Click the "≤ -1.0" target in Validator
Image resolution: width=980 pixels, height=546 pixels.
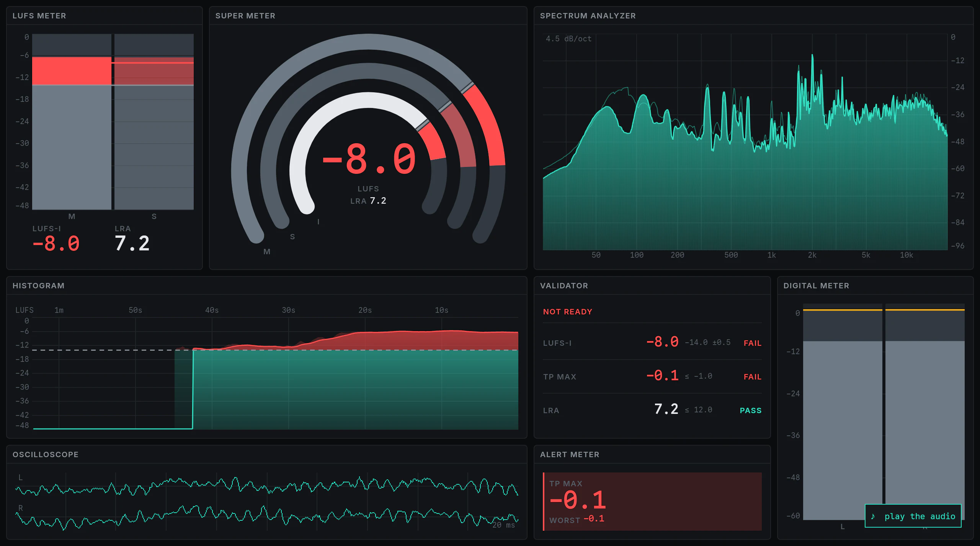[698, 376]
